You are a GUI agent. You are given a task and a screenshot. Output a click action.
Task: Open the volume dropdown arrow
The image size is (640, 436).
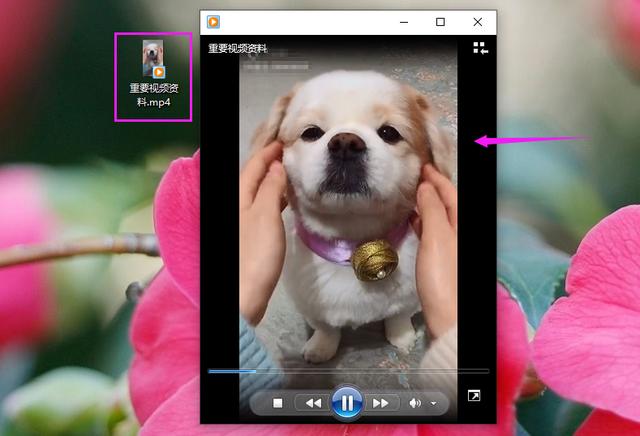coord(433,403)
